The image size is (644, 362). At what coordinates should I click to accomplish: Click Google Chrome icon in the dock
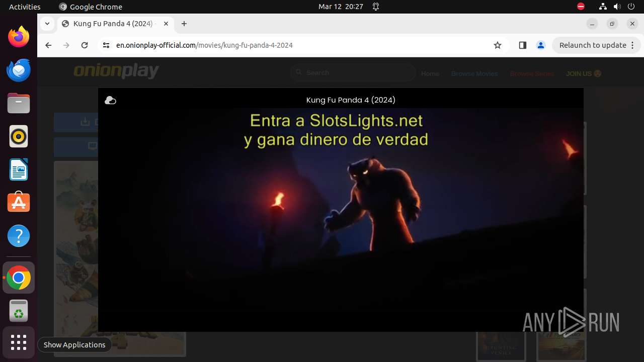click(19, 278)
